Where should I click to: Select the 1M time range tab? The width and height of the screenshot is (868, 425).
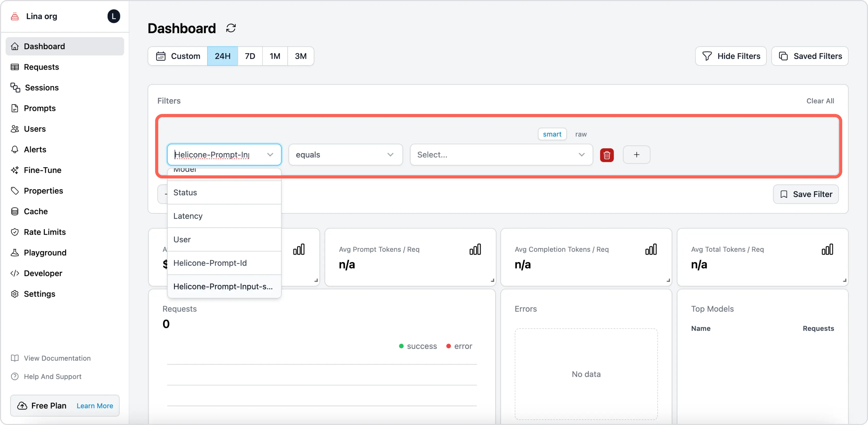coord(275,56)
